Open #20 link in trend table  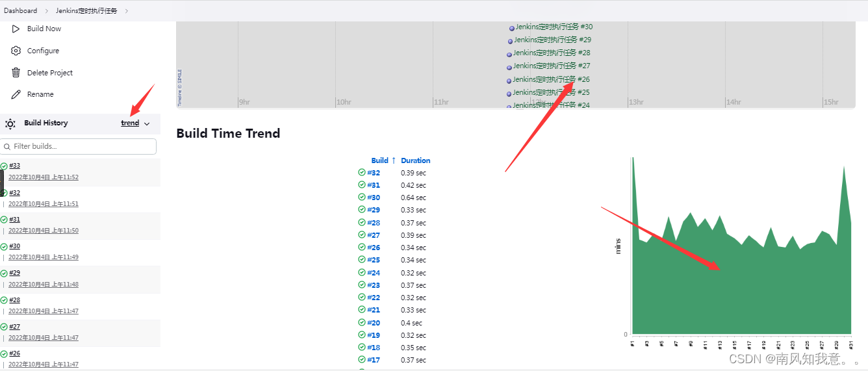click(x=374, y=323)
